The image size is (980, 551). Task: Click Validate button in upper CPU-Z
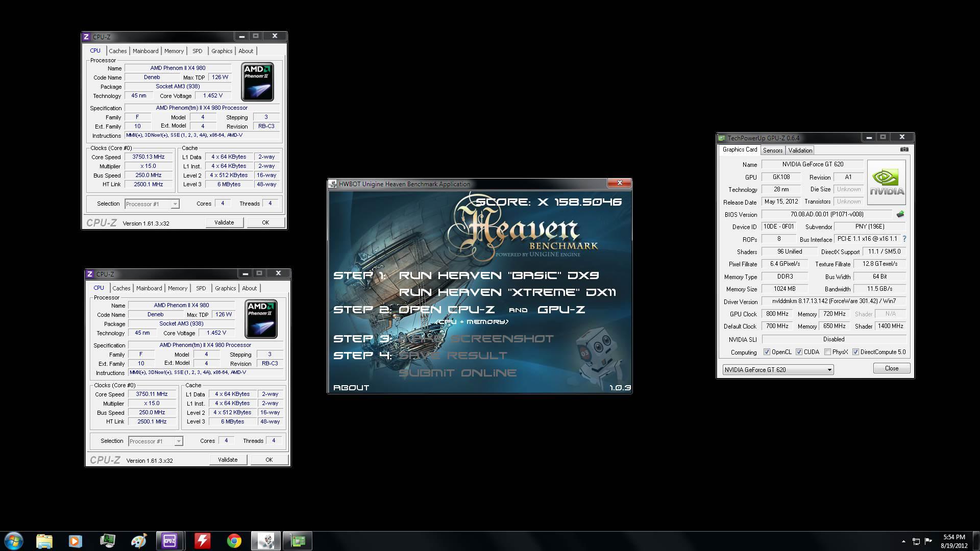[224, 222]
